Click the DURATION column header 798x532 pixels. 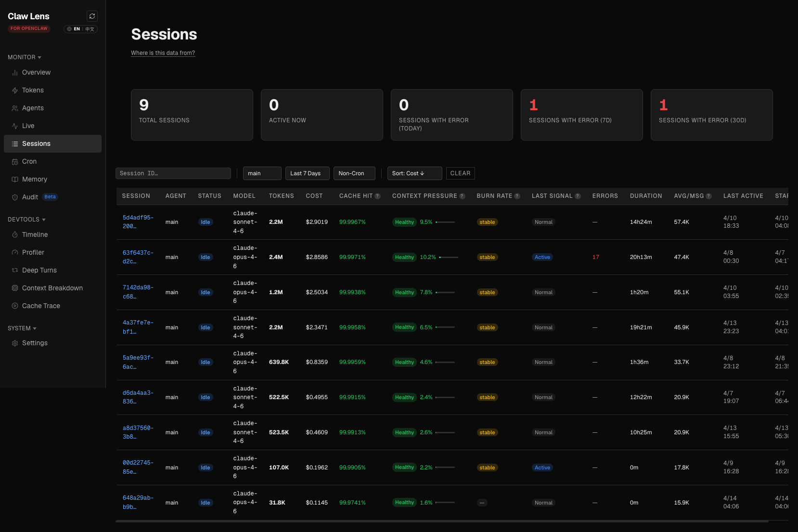point(646,196)
